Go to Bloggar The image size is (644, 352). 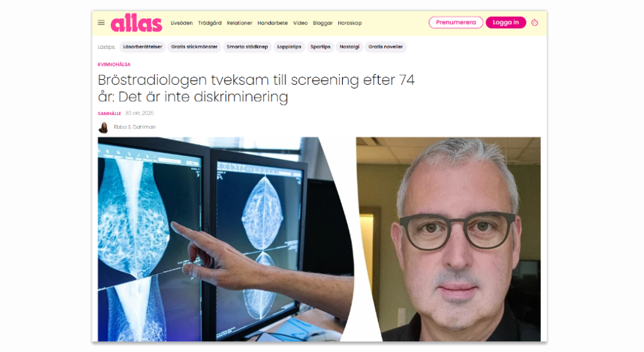click(x=323, y=23)
